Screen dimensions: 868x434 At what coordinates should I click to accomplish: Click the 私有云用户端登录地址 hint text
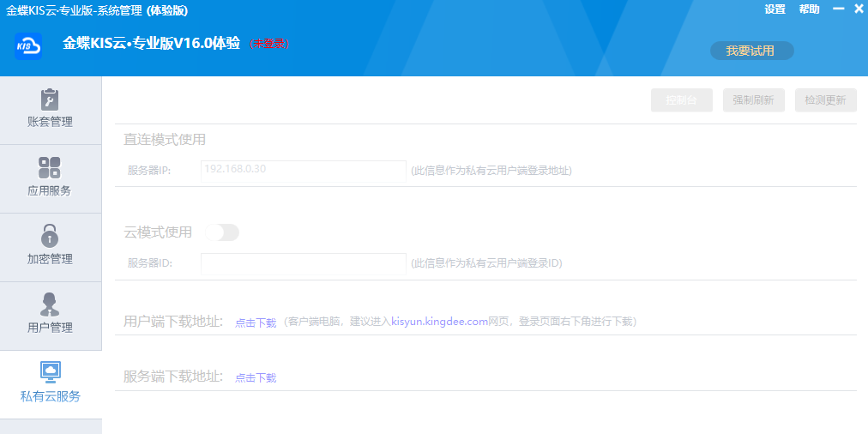491,171
